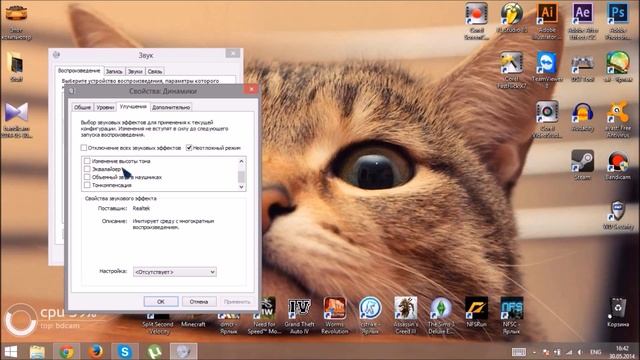The image size is (640, 360).
Task: Close the 'Свойства: Динамики' dialog
Action: [x=251, y=89]
